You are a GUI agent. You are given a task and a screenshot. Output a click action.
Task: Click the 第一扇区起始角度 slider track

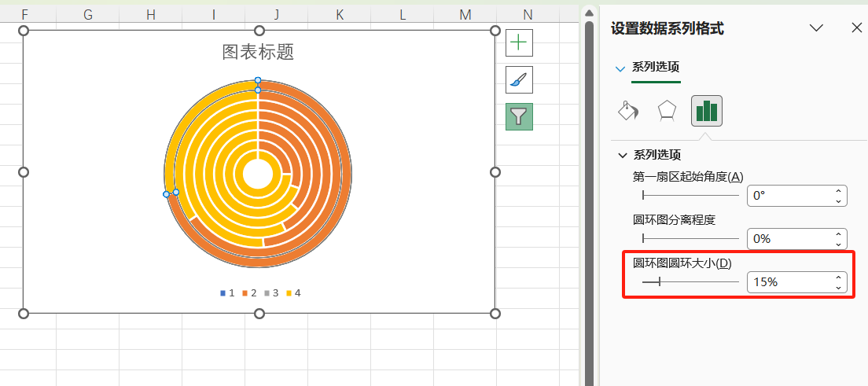[x=690, y=196]
